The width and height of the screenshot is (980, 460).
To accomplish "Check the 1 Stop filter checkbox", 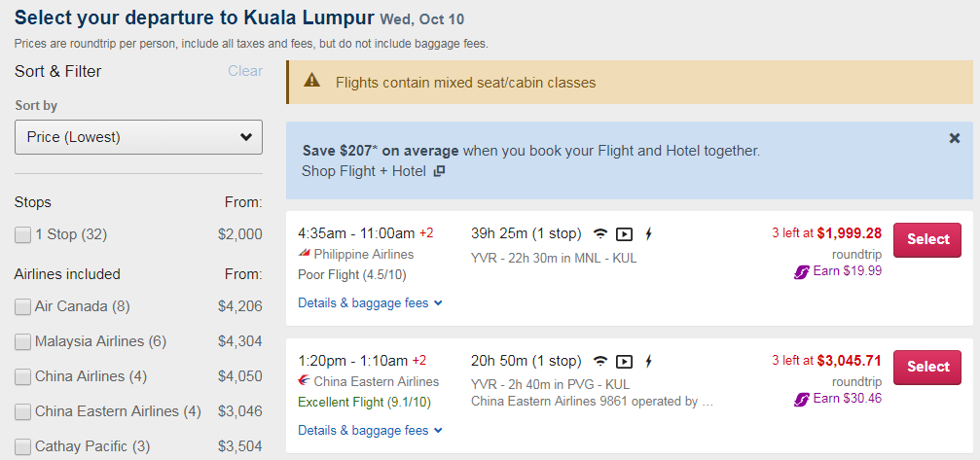I will pos(22,235).
